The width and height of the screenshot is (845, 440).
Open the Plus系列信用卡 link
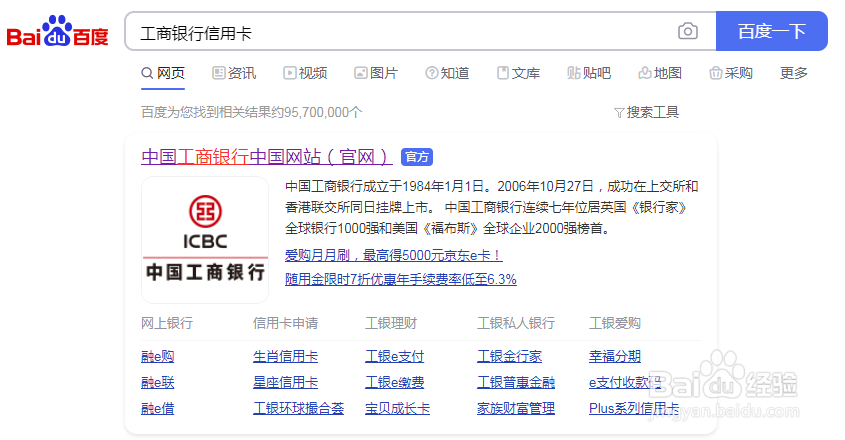click(634, 408)
